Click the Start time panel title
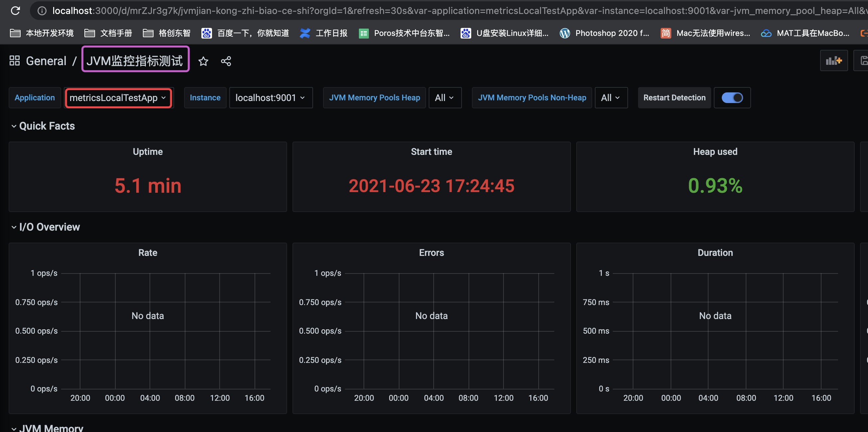The width and height of the screenshot is (868, 432). 431,152
